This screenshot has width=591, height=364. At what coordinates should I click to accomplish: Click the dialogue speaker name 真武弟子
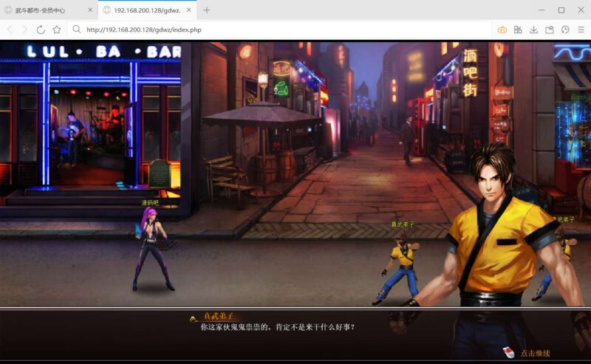(219, 316)
